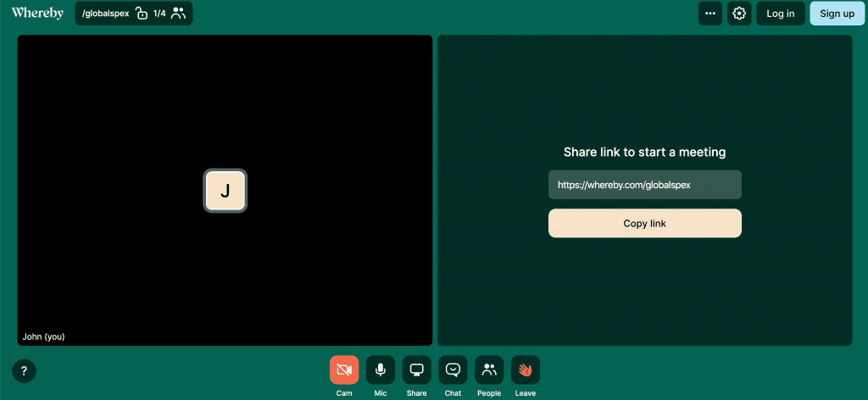This screenshot has height=400, width=868.
Task: Select the whereby.com/globalspex link field
Action: 644,185
